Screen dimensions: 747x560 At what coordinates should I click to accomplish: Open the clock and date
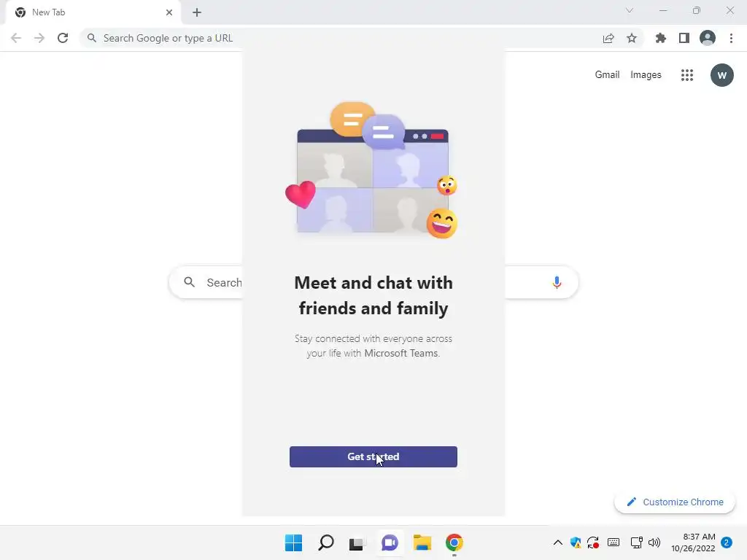[x=693, y=542]
